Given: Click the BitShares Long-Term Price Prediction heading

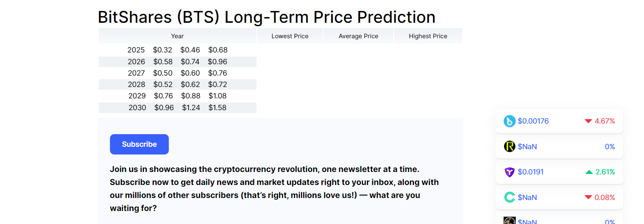Looking at the screenshot, I should pos(267,17).
